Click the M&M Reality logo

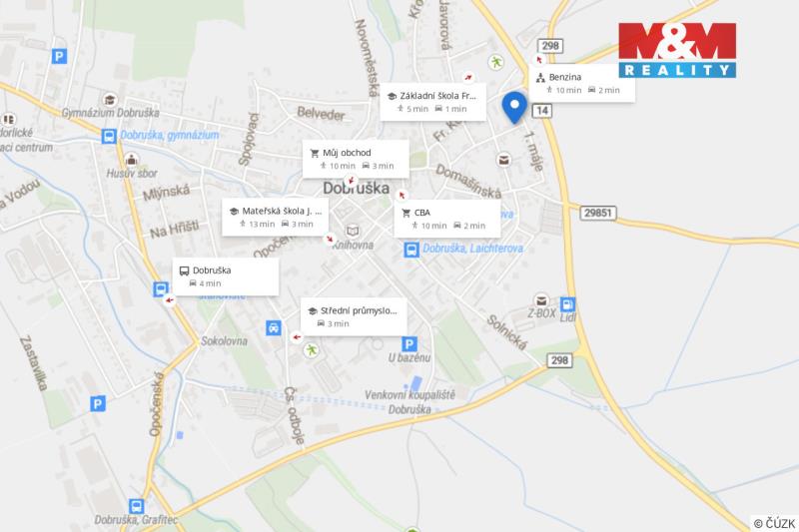tap(677, 50)
